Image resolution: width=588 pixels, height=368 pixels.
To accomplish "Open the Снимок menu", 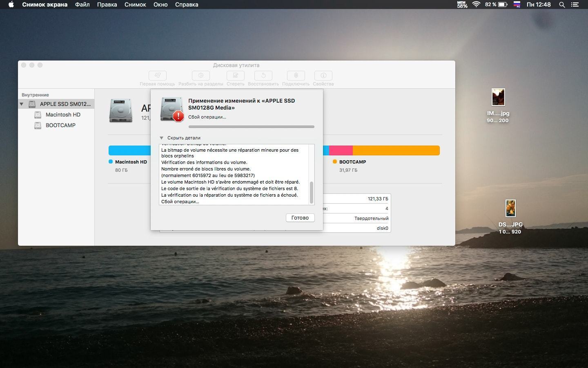I will (135, 4).
